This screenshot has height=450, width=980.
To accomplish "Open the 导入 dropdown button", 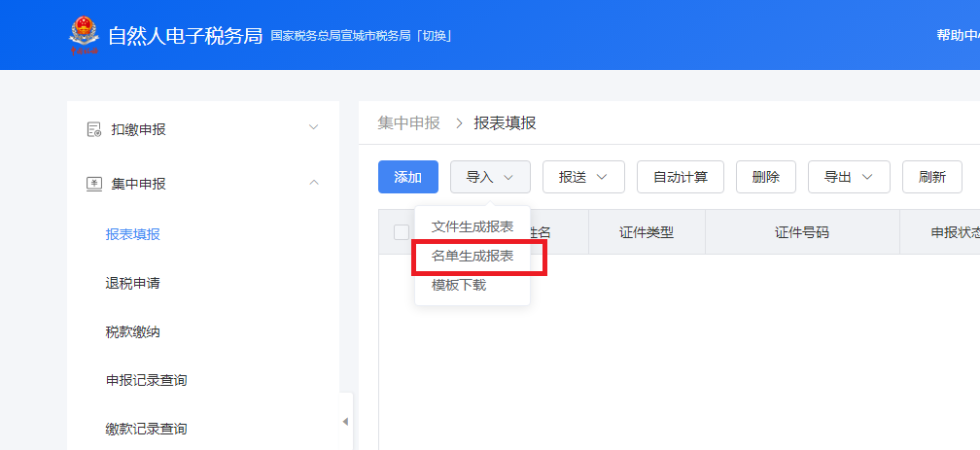I will coord(489,177).
